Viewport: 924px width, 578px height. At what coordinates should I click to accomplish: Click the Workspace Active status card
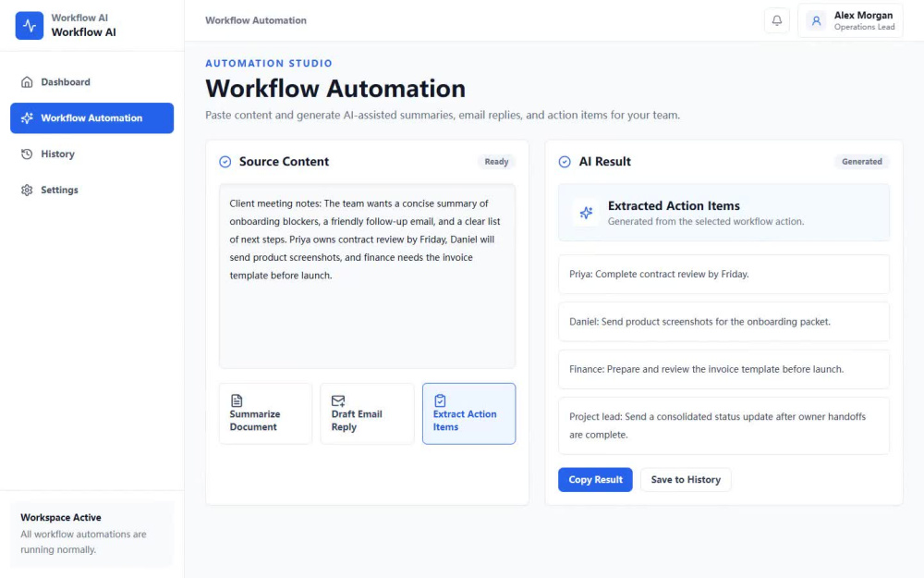(x=91, y=534)
